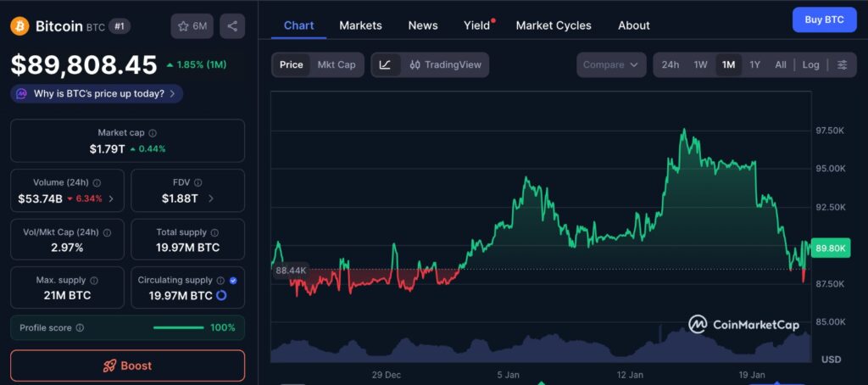Click the 19 Jan date label

point(753,375)
